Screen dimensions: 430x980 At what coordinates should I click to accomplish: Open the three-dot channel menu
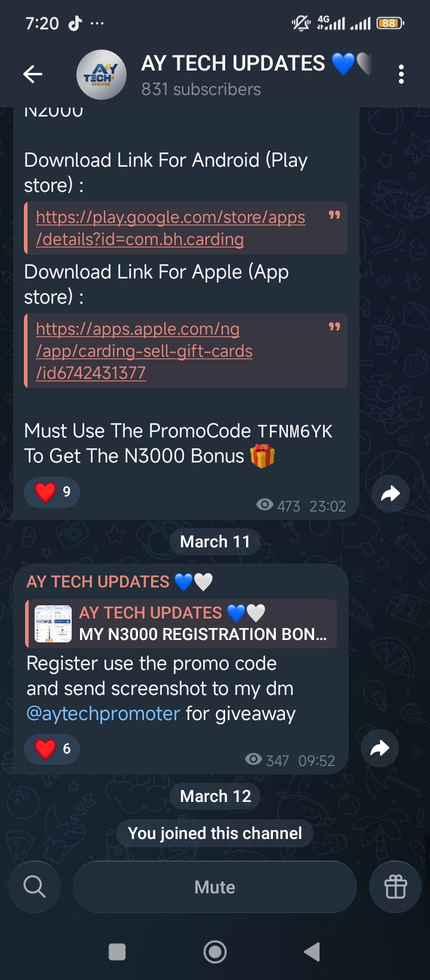click(x=401, y=74)
